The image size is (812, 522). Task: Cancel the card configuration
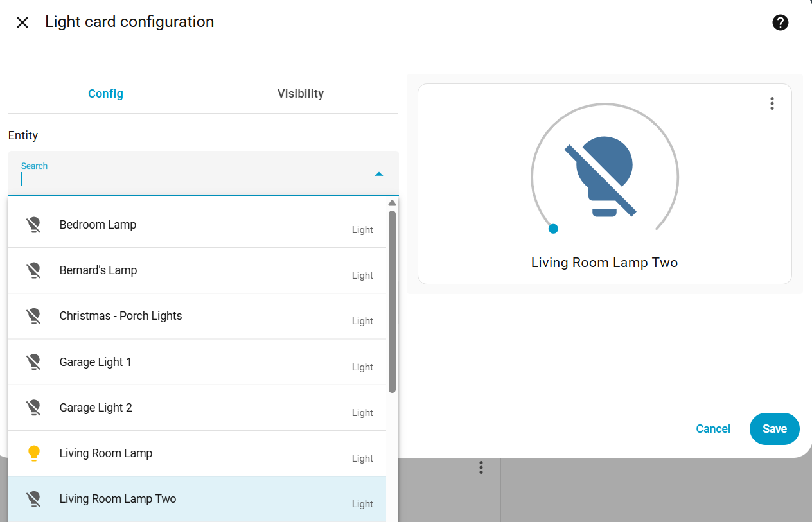tap(713, 429)
